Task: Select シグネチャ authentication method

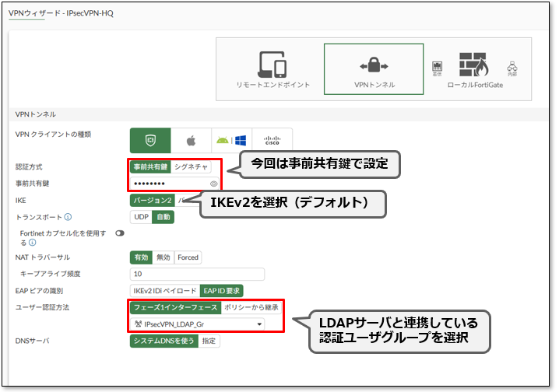Action: 192,166
